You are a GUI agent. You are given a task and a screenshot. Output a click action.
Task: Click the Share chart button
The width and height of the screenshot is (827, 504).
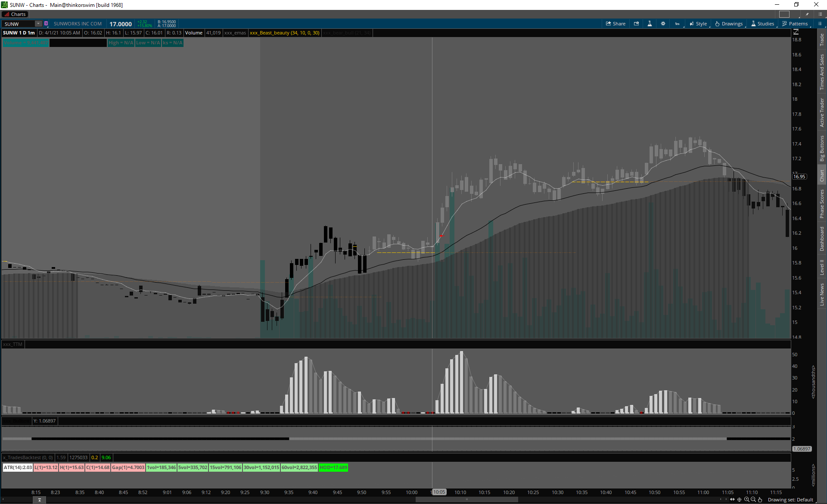(616, 24)
